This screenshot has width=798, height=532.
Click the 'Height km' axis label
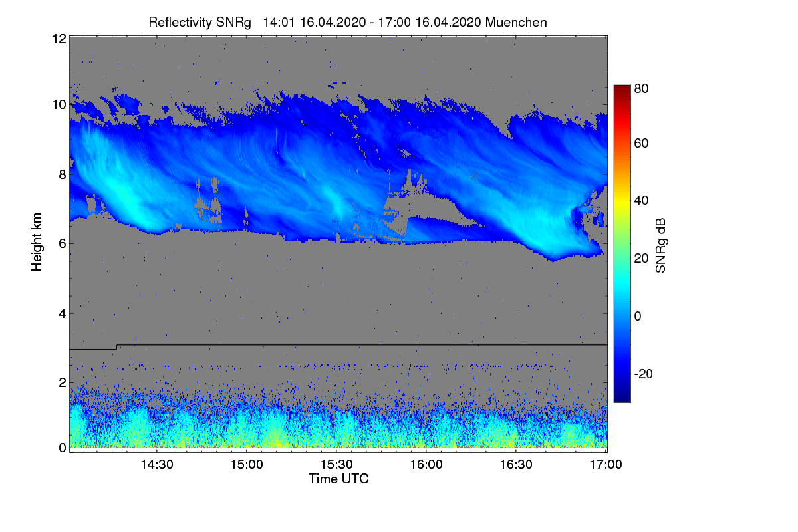click(x=37, y=243)
